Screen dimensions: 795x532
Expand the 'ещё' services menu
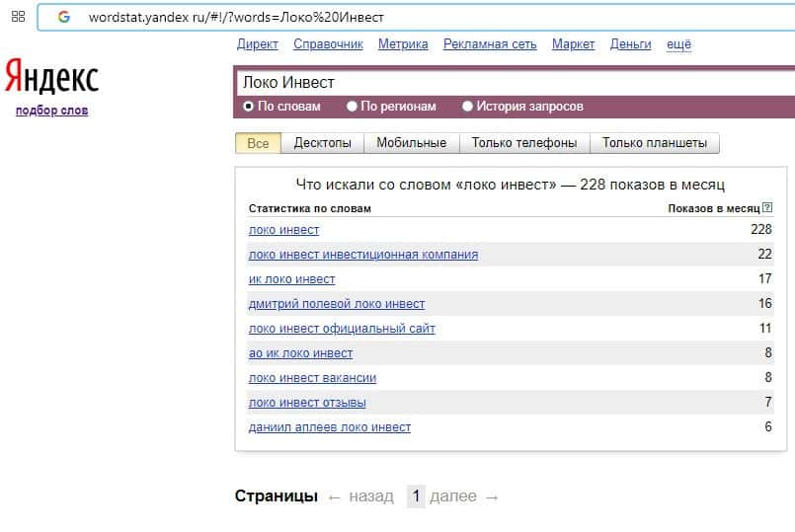(x=678, y=44)
